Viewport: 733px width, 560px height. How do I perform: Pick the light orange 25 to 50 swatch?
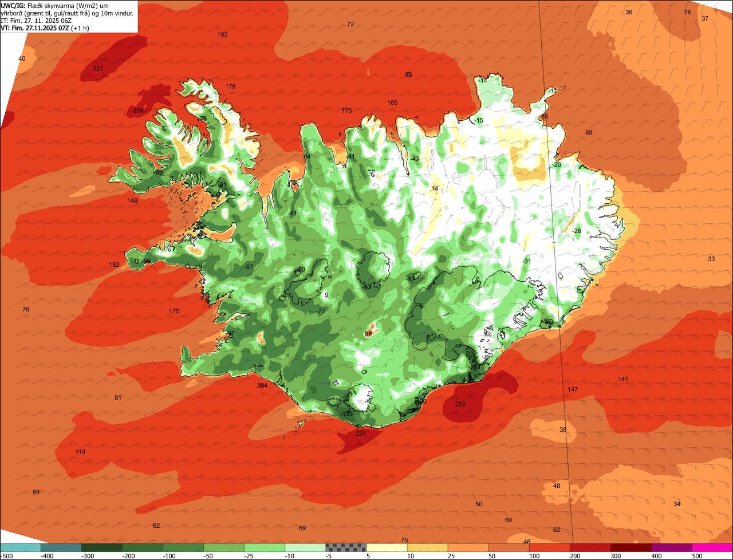(x=468, y=547)
